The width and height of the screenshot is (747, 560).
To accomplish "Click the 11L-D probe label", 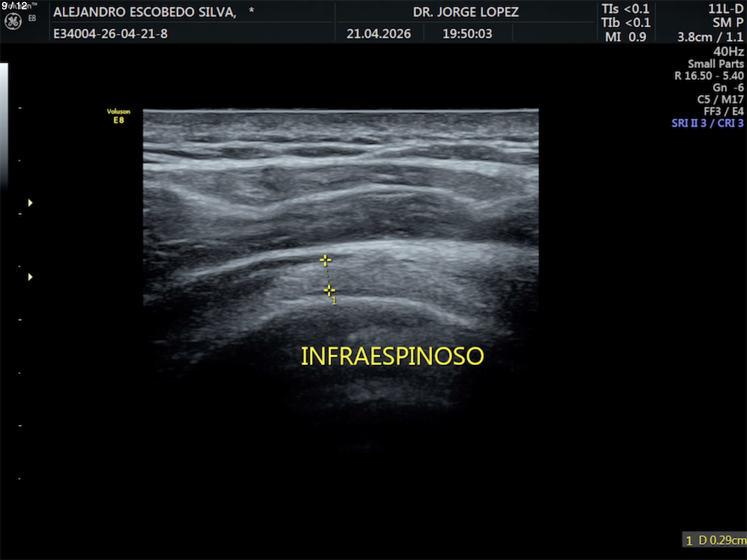I will click(726, 9).
